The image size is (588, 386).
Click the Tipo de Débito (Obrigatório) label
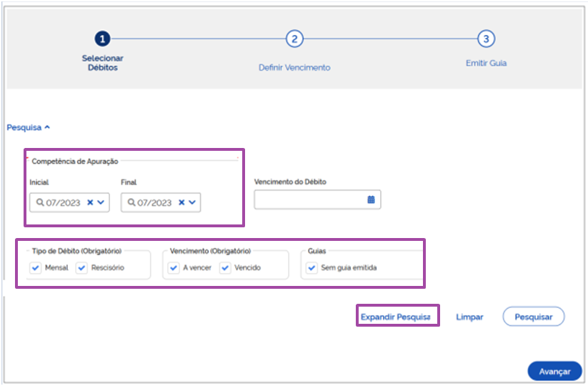pyautogui.click(x=77, y=251)
